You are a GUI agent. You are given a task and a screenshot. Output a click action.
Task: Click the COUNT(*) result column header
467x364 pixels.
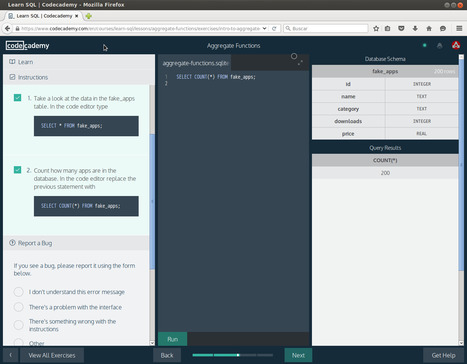385,160
